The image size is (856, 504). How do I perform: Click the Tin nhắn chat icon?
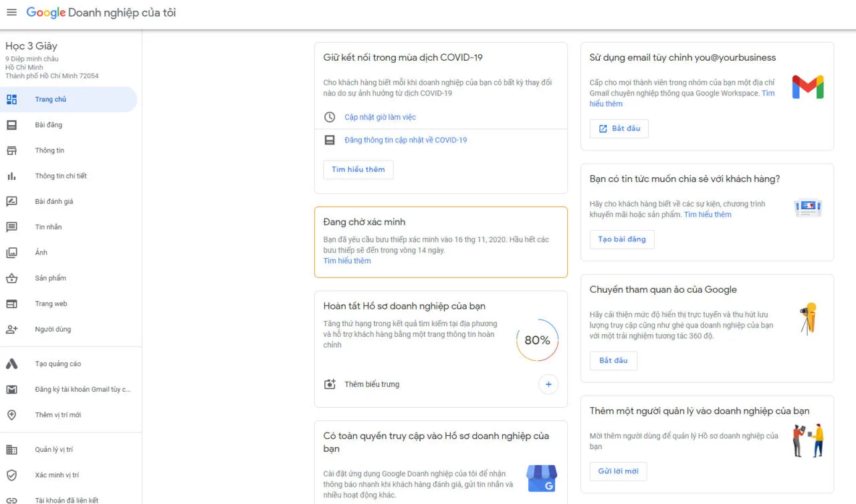11,227
